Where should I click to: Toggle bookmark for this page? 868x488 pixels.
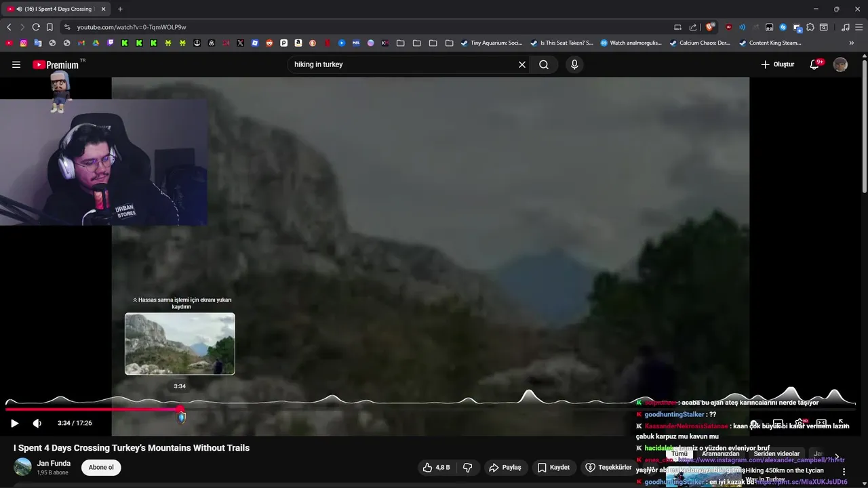[50, 27]
